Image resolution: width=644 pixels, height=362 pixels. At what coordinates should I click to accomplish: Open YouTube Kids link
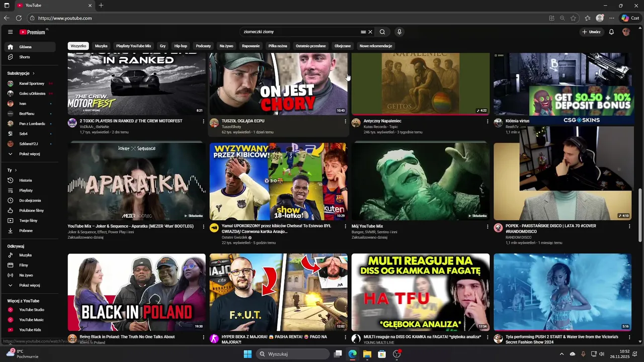(31, 330)
